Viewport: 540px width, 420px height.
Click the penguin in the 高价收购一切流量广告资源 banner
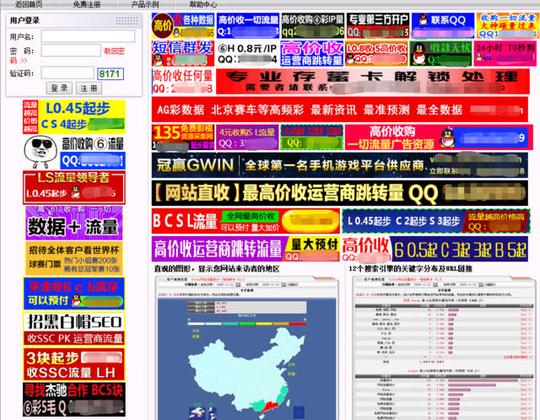tap(447, 137)
